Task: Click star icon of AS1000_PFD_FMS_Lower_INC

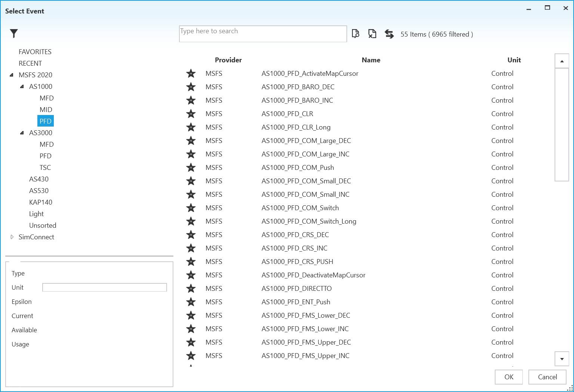Action: tap(191, 329)
